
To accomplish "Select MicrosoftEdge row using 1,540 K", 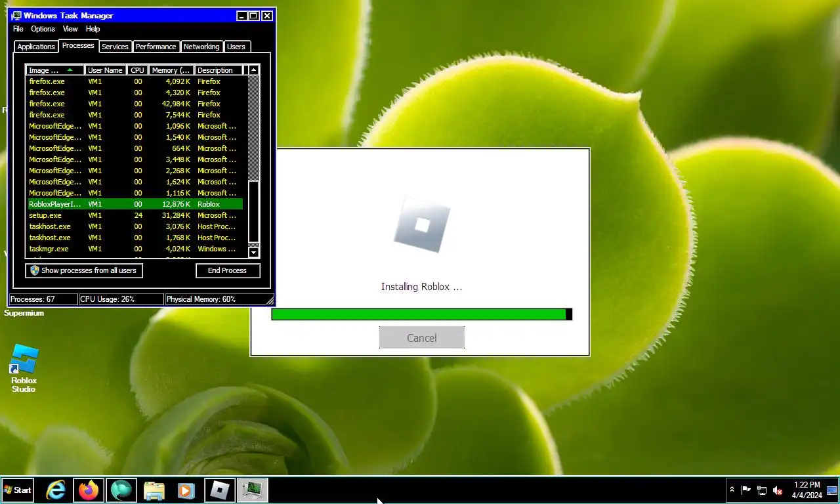I will 135,137.
